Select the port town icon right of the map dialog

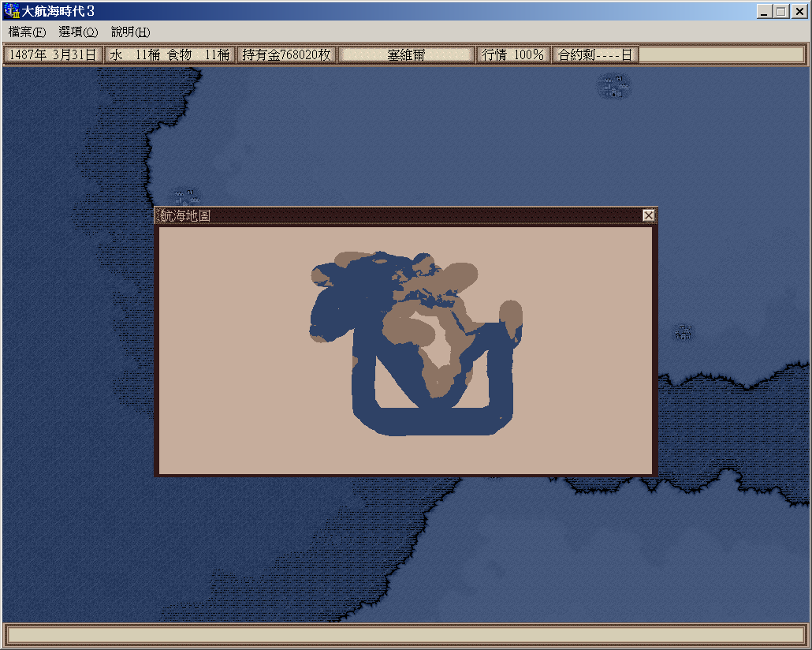(x=684, y=332)
